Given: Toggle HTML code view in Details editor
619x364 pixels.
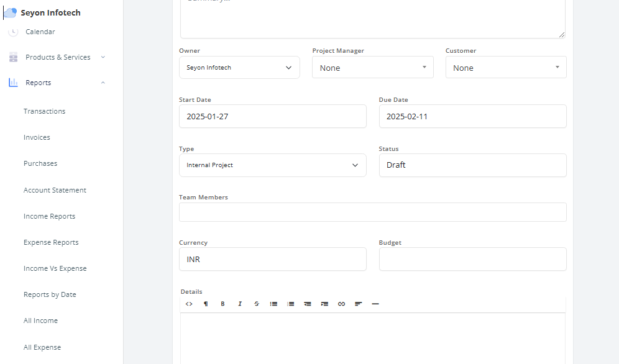Looking at the screenshot, I should point(190,304).
